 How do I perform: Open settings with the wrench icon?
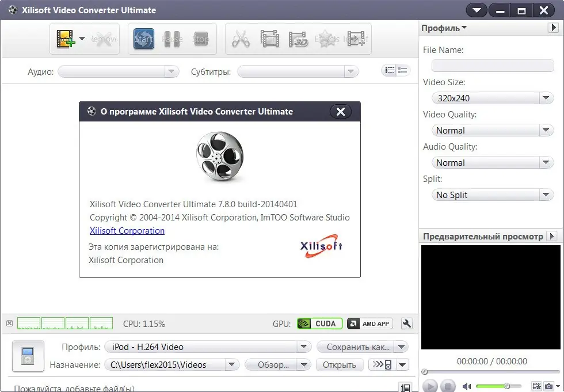click(x=406, y=324)
